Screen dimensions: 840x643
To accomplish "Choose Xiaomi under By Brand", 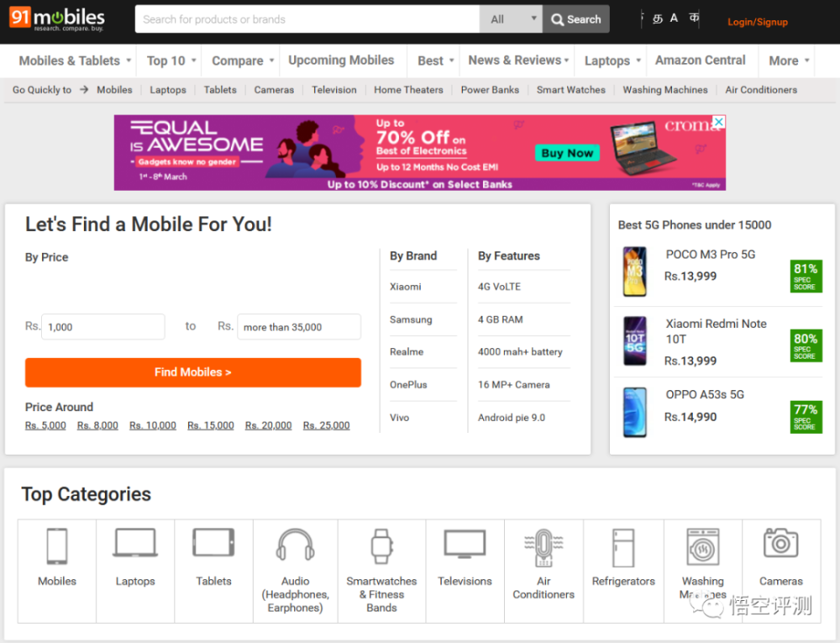I will click(406, 287).
